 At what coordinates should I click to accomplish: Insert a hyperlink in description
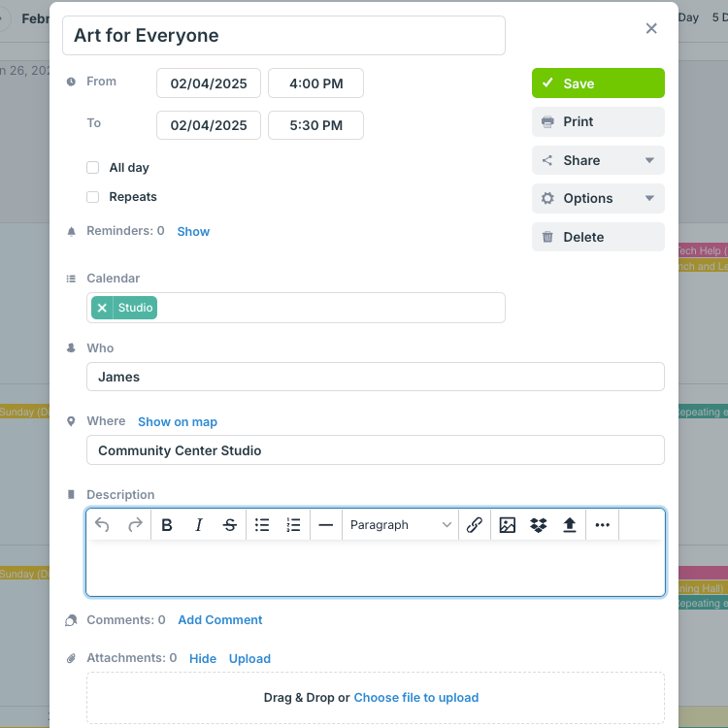(475, 524)
